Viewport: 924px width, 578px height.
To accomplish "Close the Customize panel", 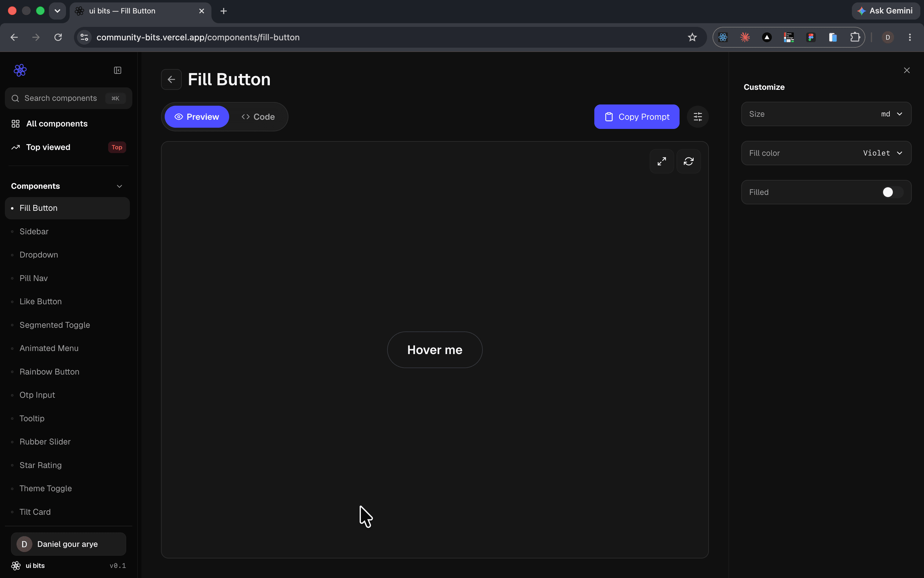I will [906, 70].
